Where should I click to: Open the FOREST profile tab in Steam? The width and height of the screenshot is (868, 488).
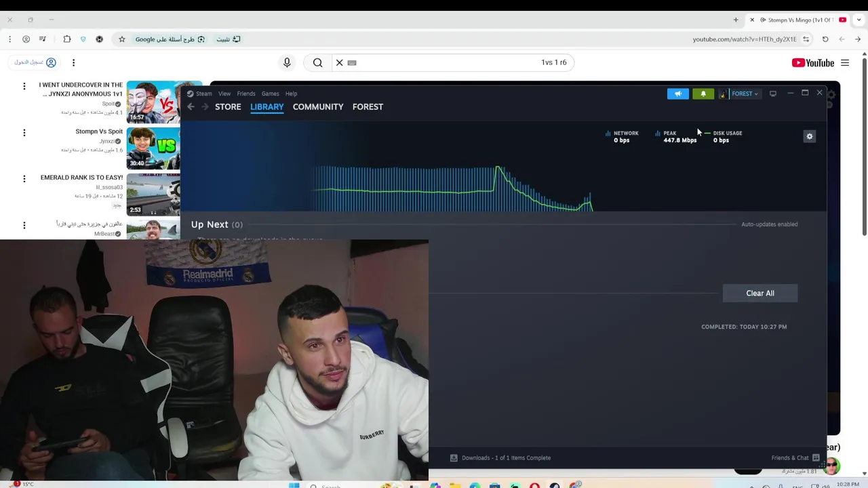tap(368, 106)
